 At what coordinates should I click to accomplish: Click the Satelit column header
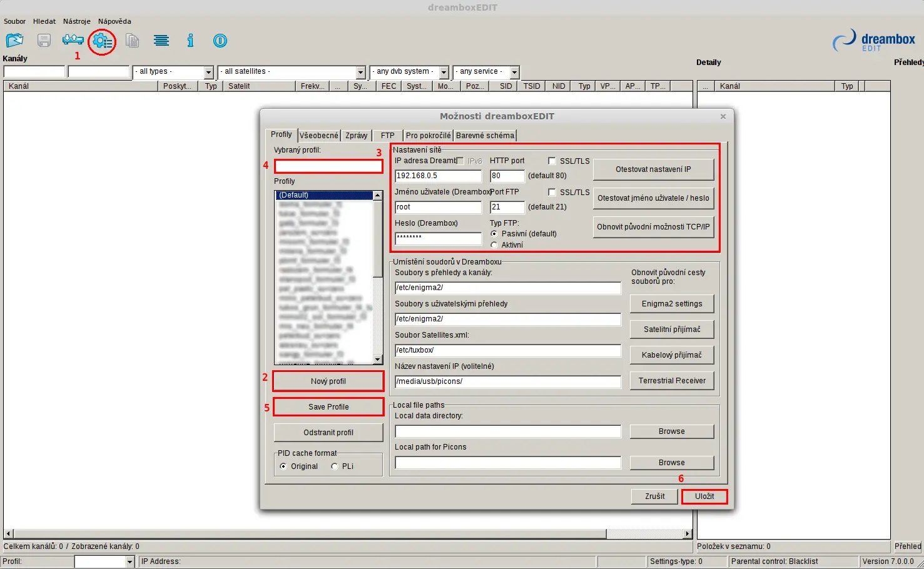[x=259, y=86]
